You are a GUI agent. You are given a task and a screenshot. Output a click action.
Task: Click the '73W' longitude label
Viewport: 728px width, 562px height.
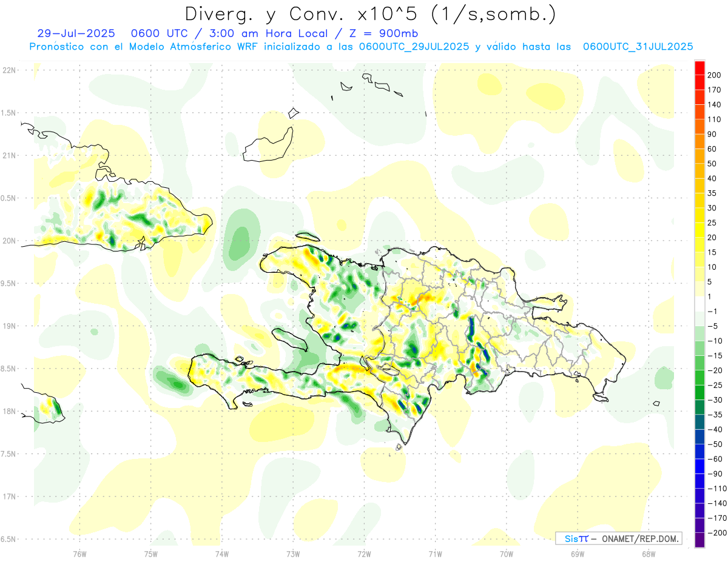point(293,553)
